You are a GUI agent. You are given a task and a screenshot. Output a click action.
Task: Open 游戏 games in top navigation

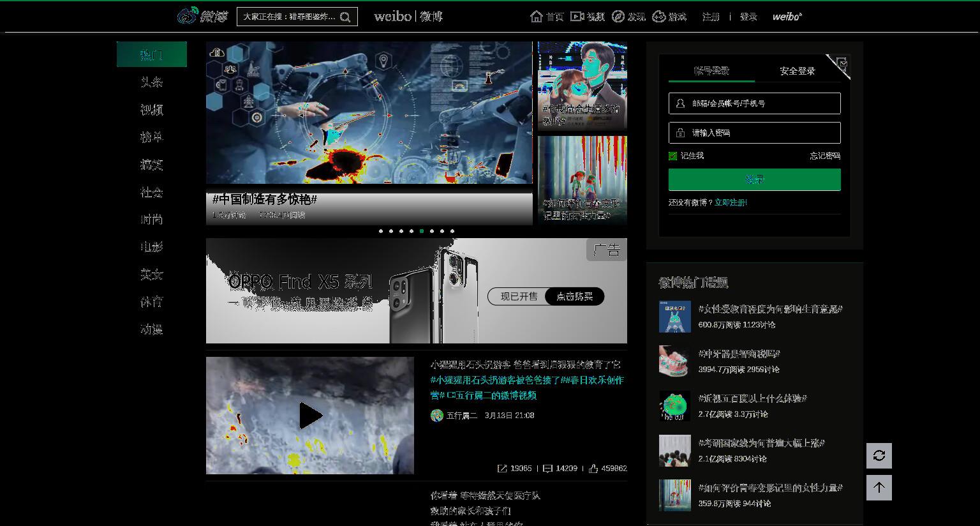coord(669,17)
